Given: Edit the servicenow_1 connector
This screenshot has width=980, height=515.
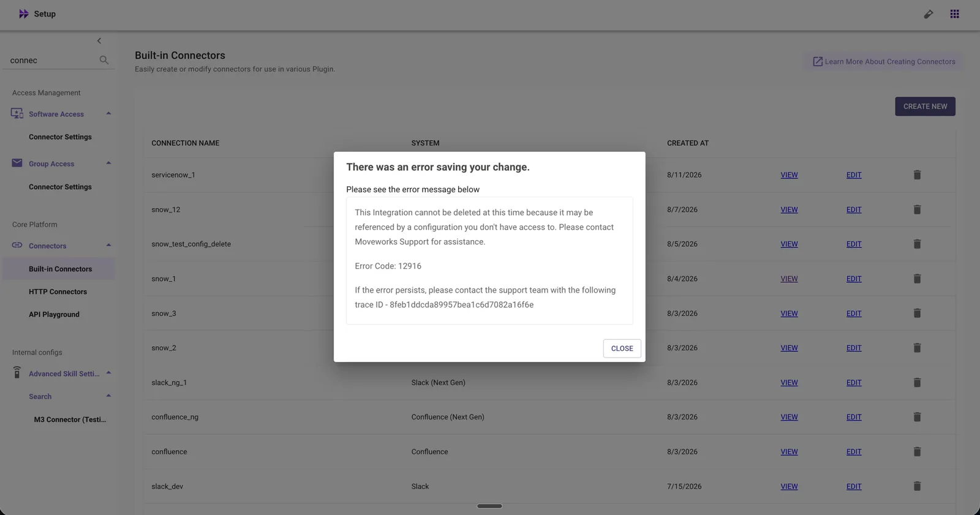Looking at the screenshot, I should point(854,175).
